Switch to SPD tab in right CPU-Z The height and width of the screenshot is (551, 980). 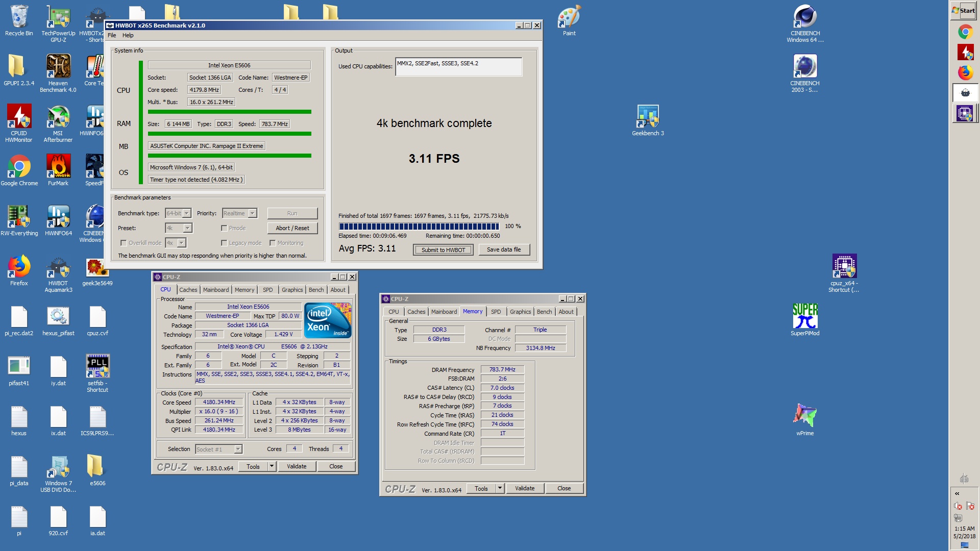pos(496,312)
